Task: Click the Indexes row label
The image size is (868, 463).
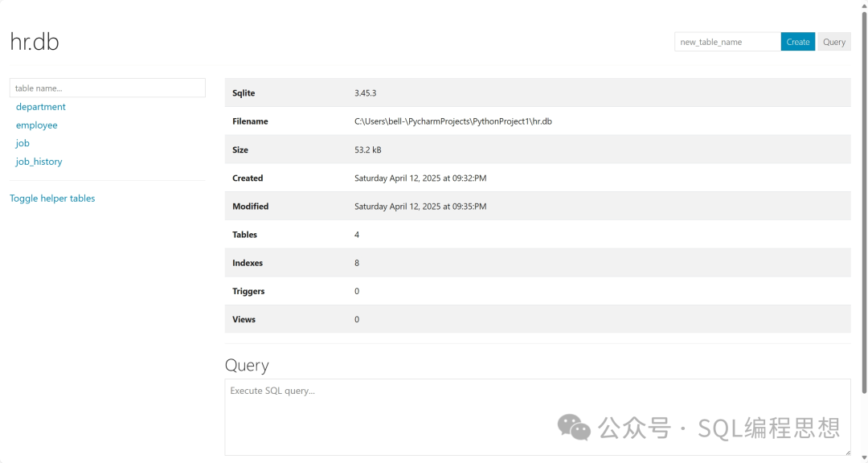Action: coord(248,263)
